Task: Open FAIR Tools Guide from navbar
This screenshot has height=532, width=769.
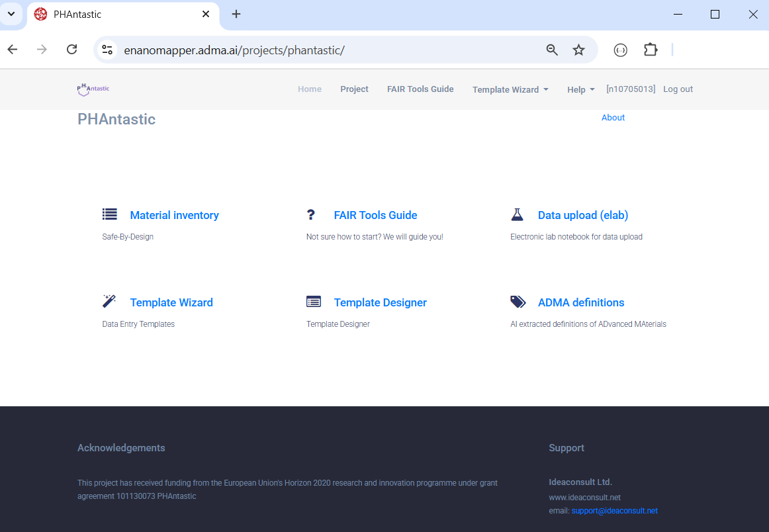Action: pyautogui.click(x=420, y=89)
